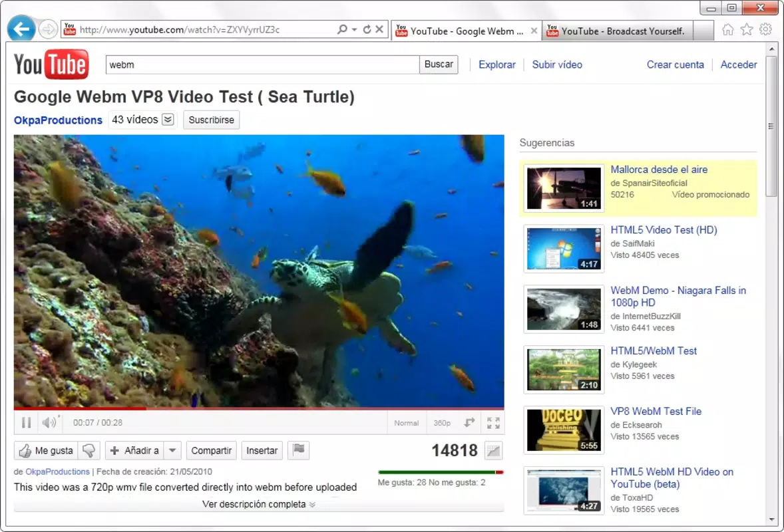Viewport: 784px width, 532px height.
Task: Like the video with Me gusta
Action: pyautogui.click(x=45, y=451)
